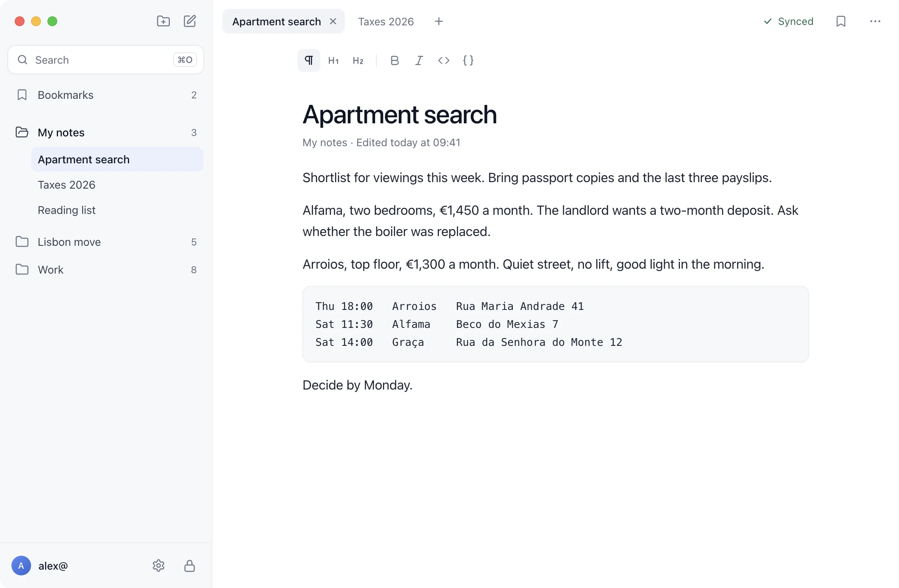Toggle bold formatting
The width and height of the screenshot is (899, 588).
point(395,60)
